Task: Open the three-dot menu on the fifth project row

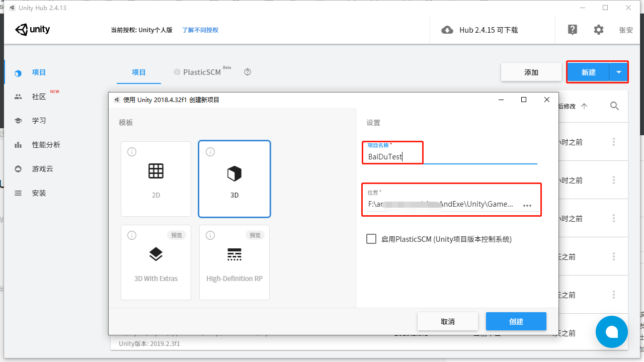Action: click(x=614, y=295)
